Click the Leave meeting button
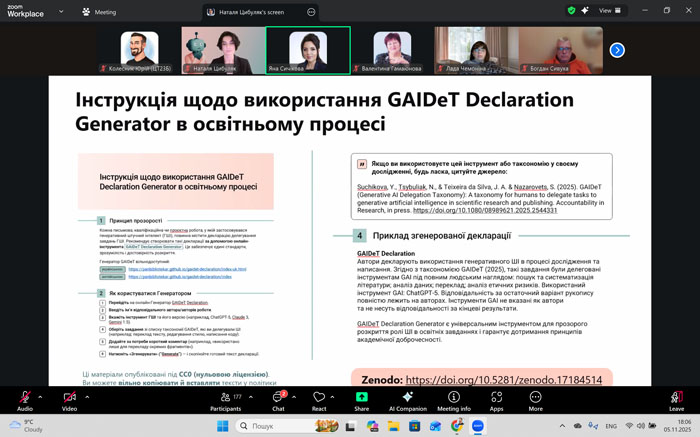This screenshot has width=700, height=437. tap(676, 399)
